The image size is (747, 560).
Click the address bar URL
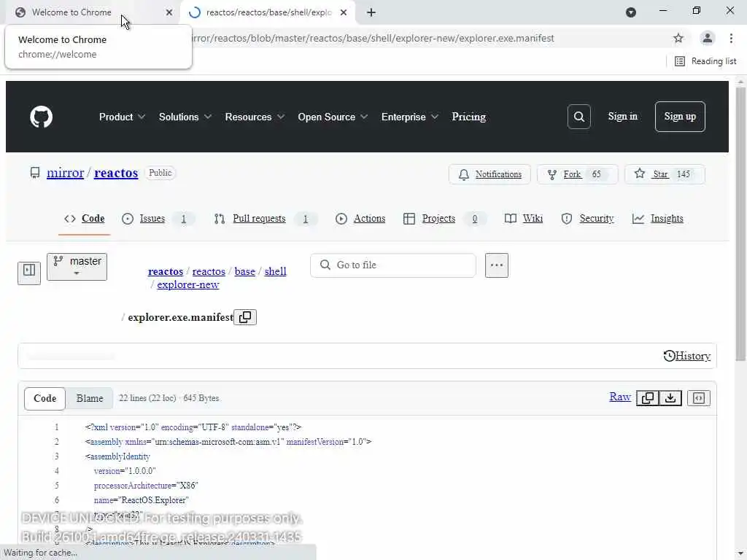(x=371, y=38)
